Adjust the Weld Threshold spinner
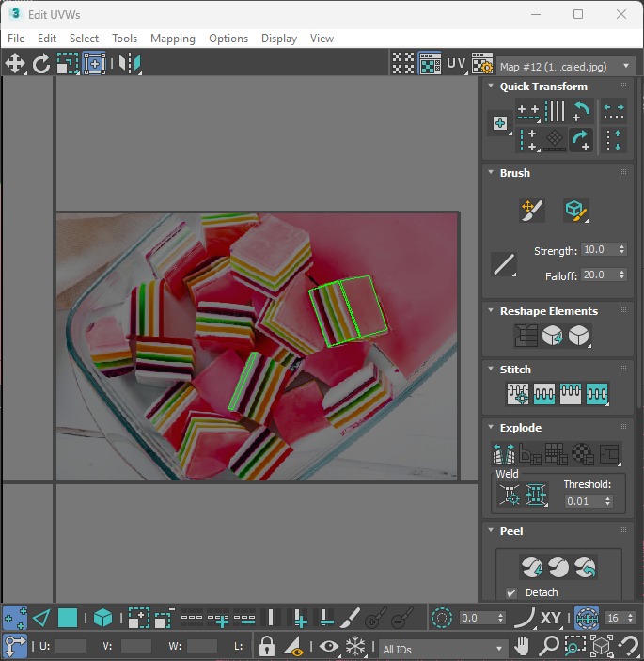Image resolution: width=644 pixels, height=661 pixels. 607,501
